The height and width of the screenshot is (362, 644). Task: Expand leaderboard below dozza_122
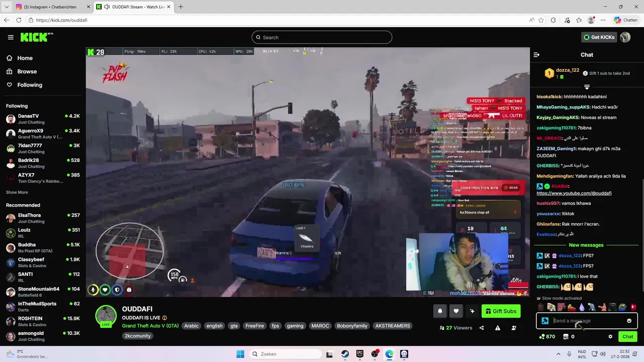(x=587, y=87)
